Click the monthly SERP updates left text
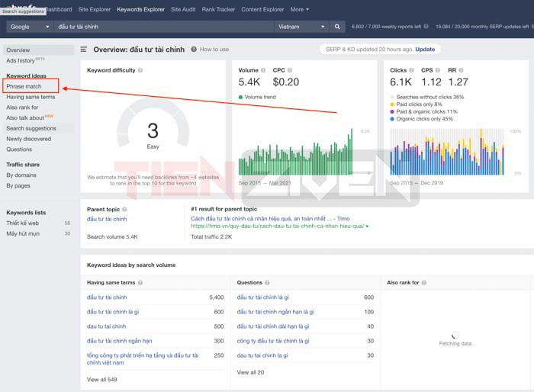Screen dimensions: 534x392 482,27
